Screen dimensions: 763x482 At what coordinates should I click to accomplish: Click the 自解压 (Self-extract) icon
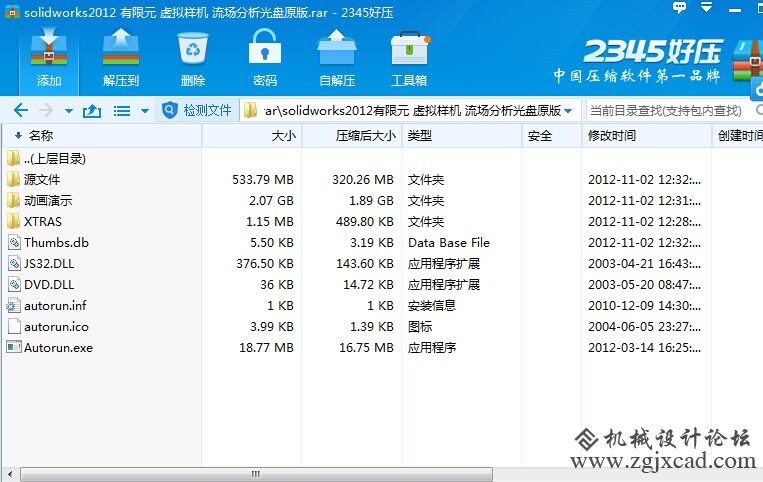point(337,57)
